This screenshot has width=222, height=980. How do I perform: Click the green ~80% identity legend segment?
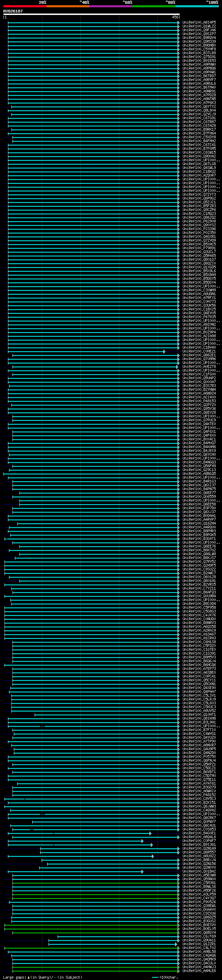pos(154,6)
